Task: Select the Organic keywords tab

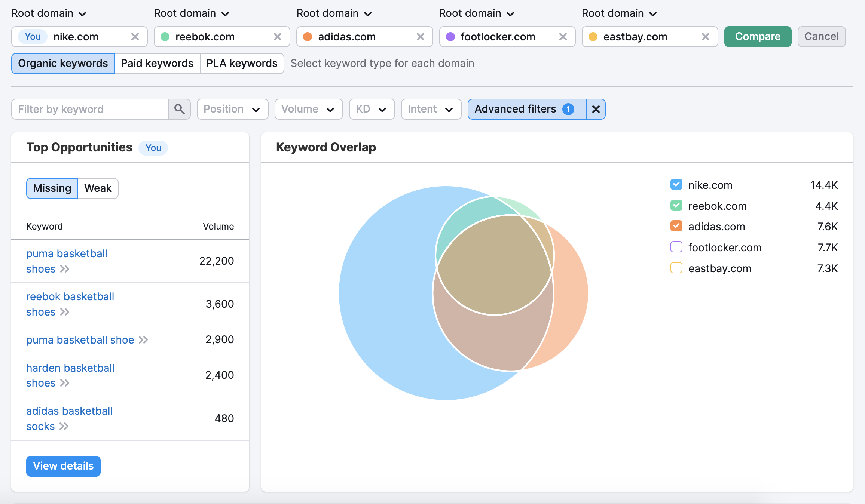Action: 63,63
